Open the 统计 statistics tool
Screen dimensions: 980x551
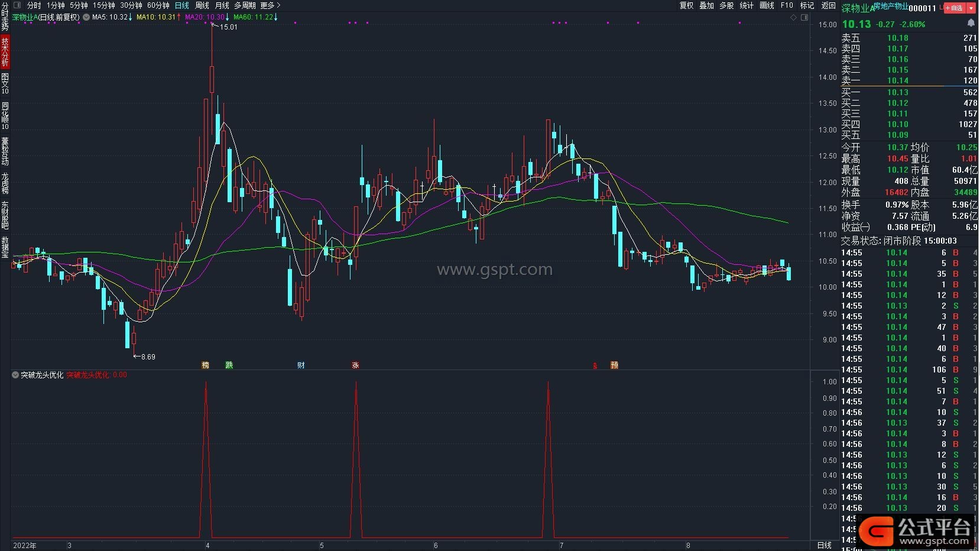[747, 5]
